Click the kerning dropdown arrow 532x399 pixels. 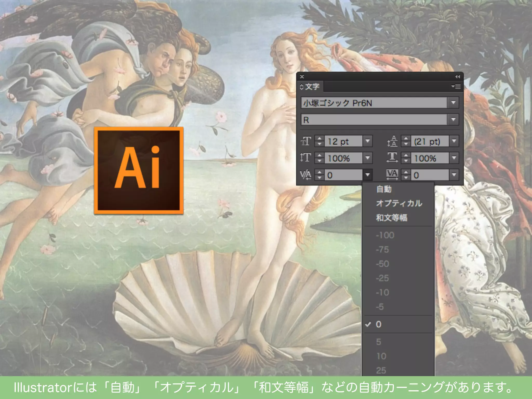(368, 175)
